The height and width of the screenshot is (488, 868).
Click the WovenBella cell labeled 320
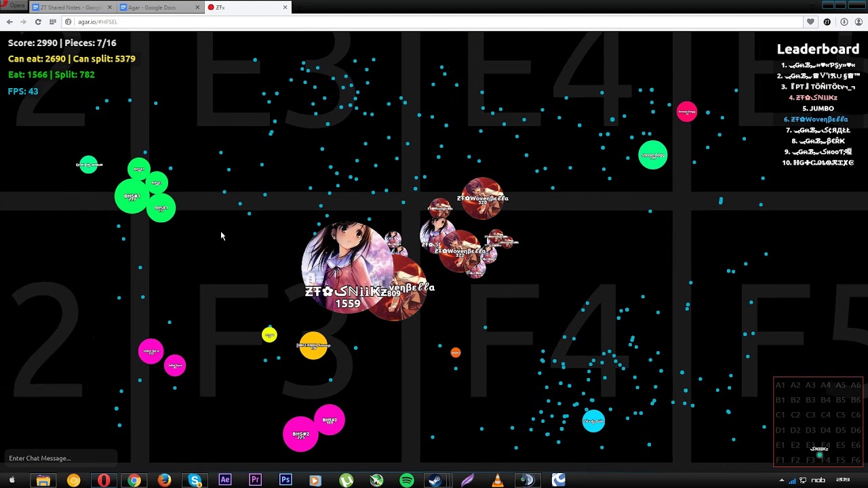pyautogui.click(x=483, y=199)
